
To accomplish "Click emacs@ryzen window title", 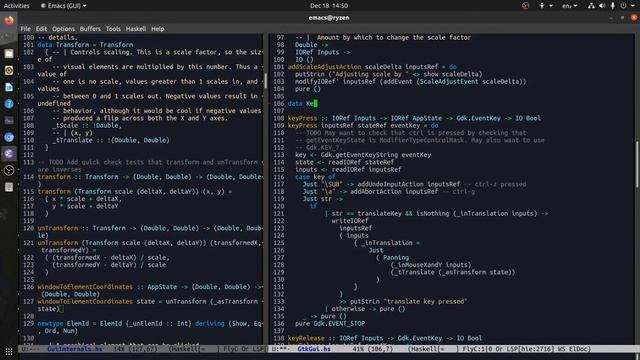I will [x=329, y=18].
